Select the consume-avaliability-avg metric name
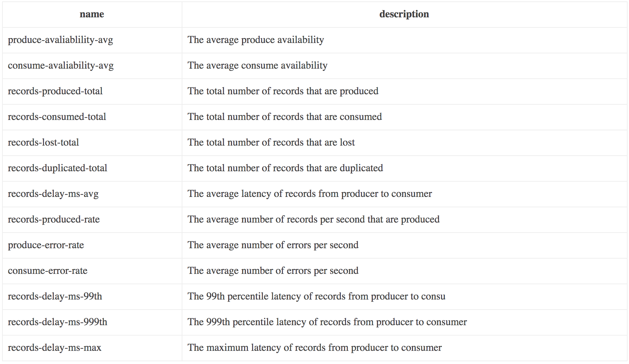The width and height of the screenshot is (629, 364). click(61, 66)
